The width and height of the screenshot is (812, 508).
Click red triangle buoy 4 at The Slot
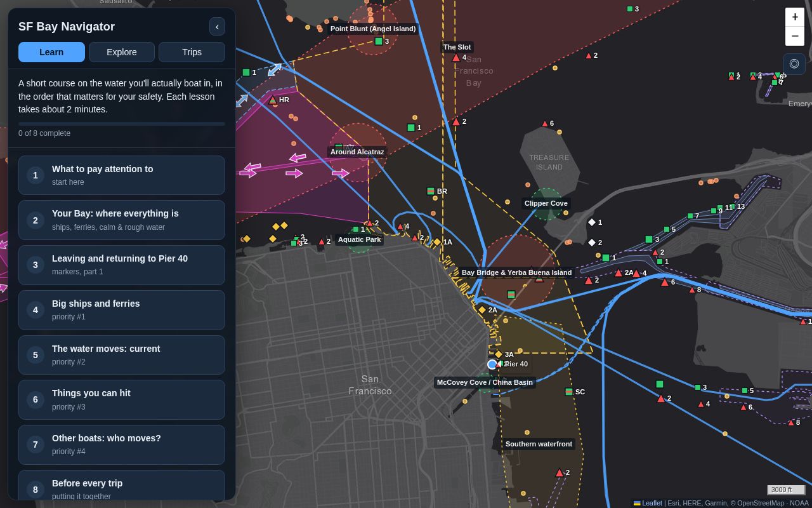(455, 58)
